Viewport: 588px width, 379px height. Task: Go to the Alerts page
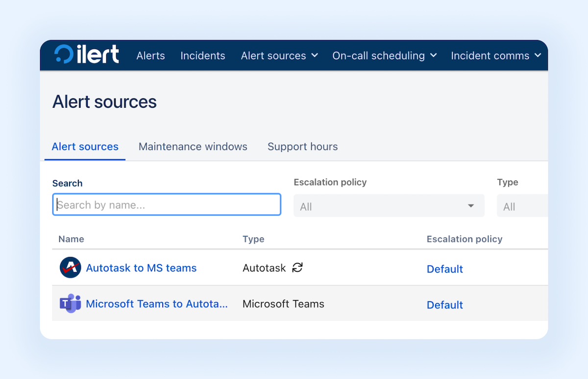(x=150, y=55)
